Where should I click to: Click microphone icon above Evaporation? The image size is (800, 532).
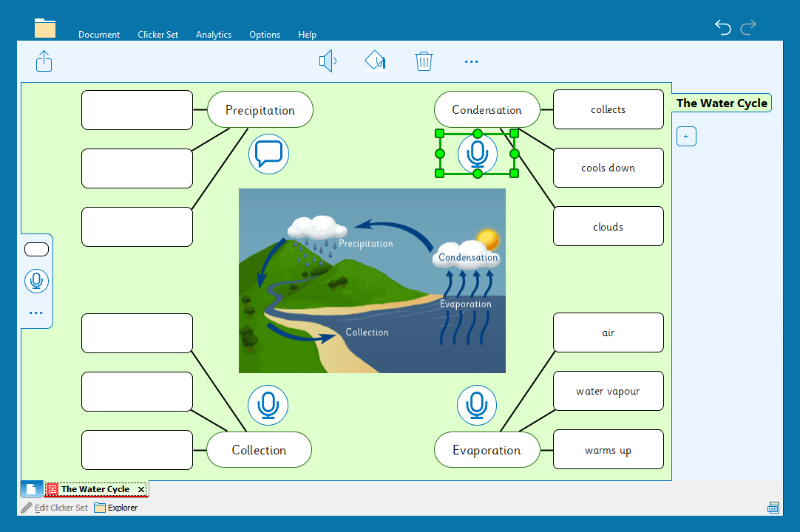click(x=477, y=405)
